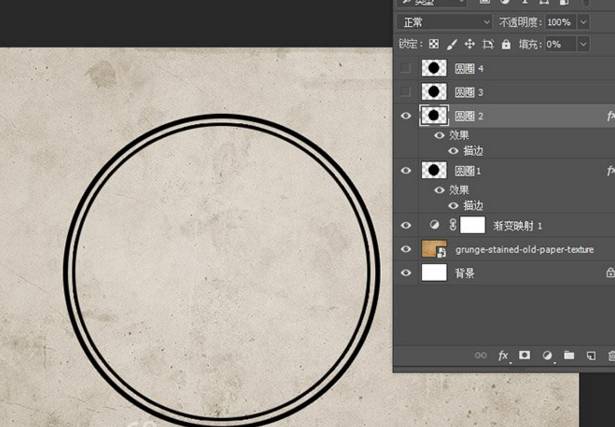615x427 pixels.
Task: Create a new layer icon
Action: pyautogui.click(x=590, y=355)
